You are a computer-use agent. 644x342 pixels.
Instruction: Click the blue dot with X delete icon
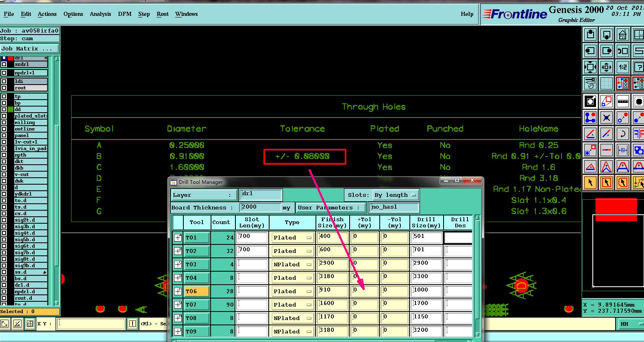click(x=607, y=118)
